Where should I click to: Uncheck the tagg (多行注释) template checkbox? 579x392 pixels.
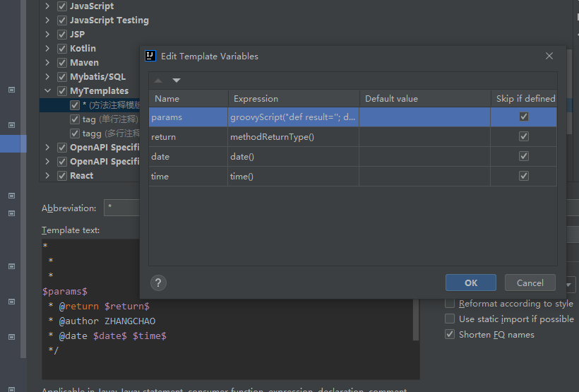(75, 133)
